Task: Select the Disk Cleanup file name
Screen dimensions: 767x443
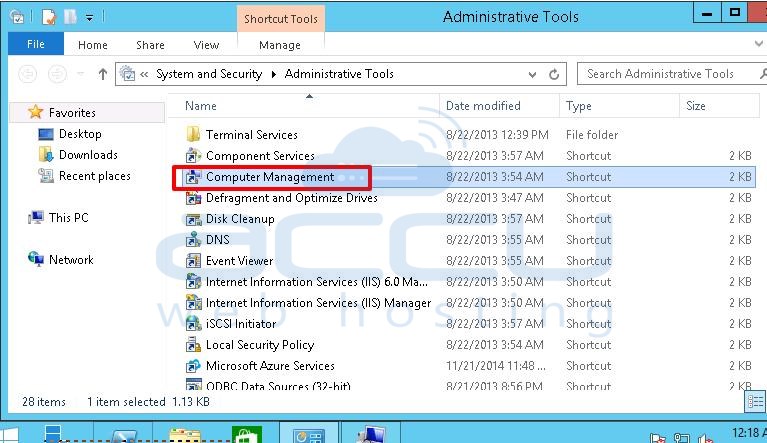Action: tap(240, 219)
